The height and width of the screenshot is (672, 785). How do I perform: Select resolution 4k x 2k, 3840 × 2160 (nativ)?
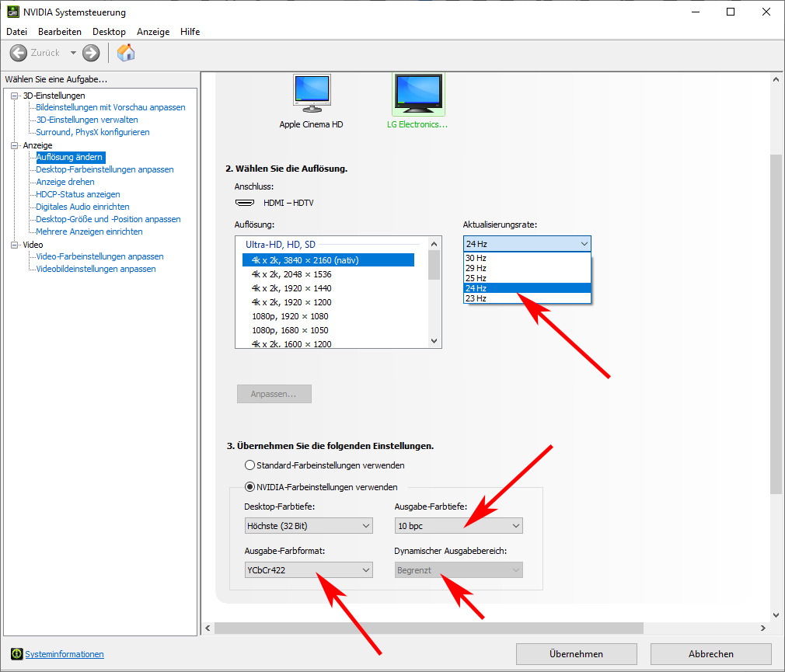pos(328,260)
